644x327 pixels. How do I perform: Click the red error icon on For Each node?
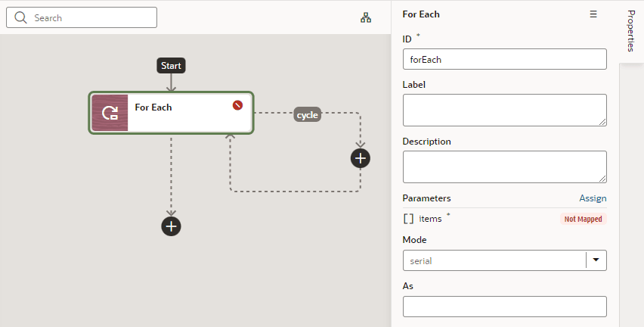pyautogui.click(x=237, y=105)
